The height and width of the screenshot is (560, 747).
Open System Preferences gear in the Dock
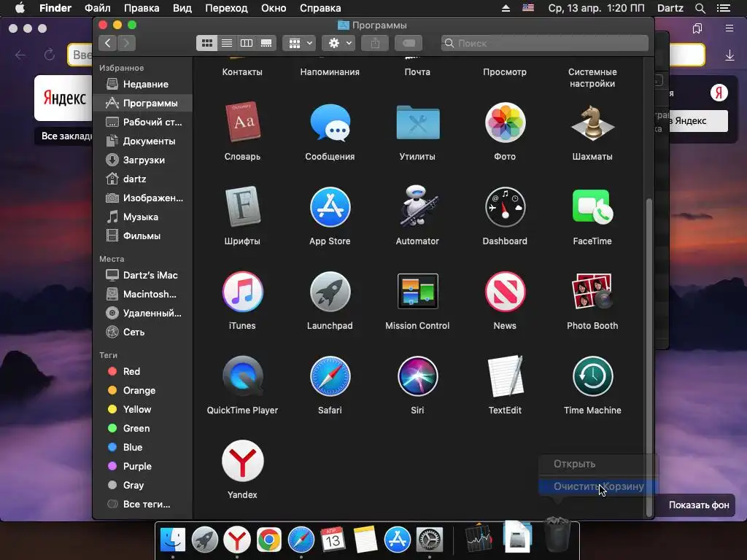(x=430, y=540)
